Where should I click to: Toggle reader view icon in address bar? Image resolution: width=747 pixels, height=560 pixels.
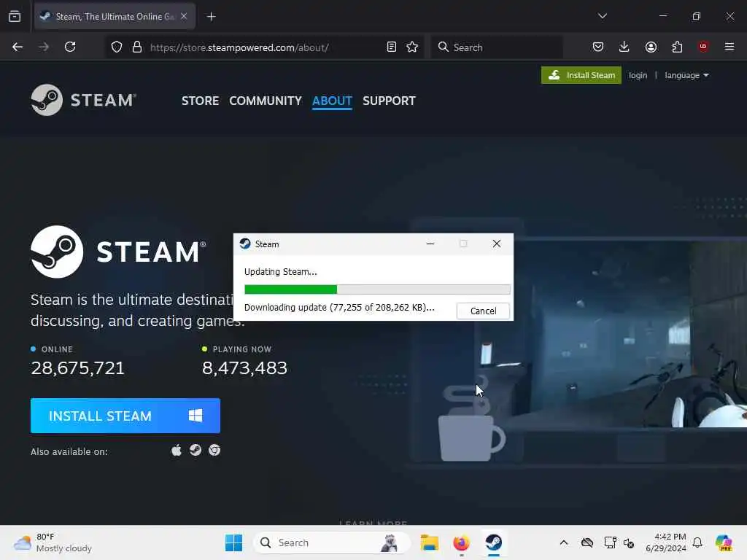(392, 47)
